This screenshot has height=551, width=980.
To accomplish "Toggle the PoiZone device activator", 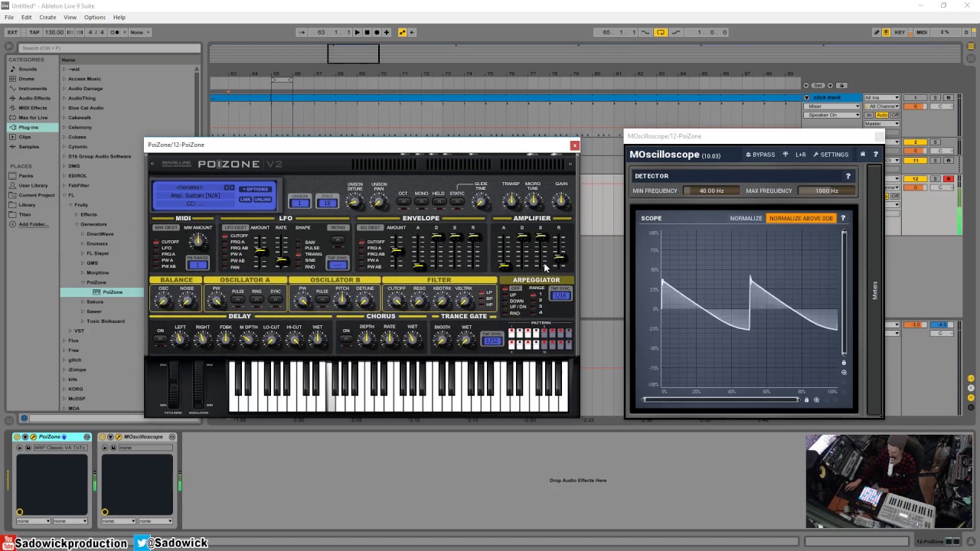I will pyautogui.click(x=18, y=437).
